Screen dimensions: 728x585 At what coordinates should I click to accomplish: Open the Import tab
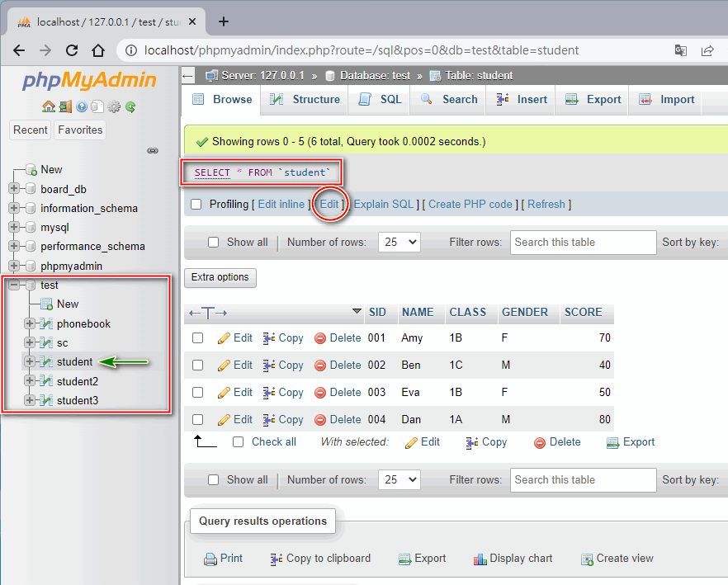click(667, 100)
